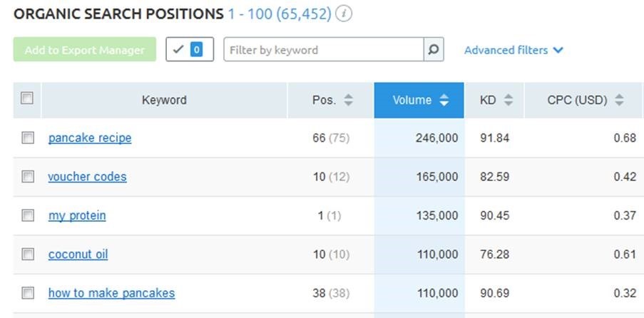Click the Add to Export Manager button

(84, 50)
